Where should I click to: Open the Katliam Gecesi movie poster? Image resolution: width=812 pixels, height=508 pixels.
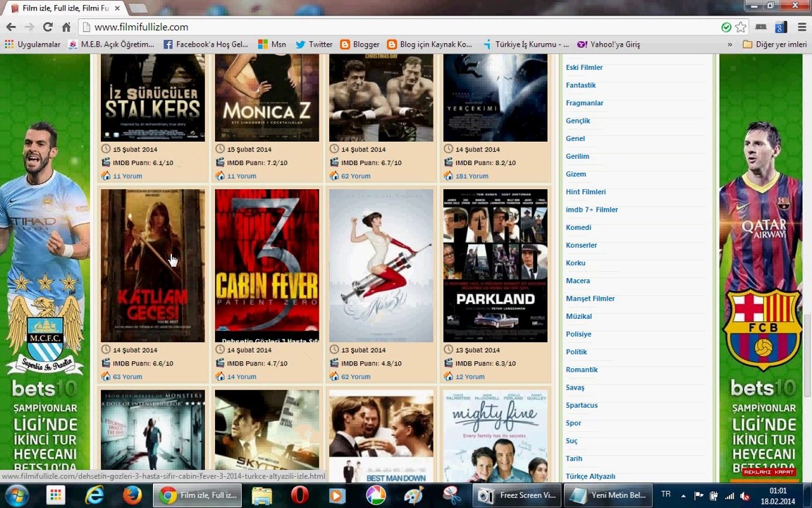coord(153,265)
